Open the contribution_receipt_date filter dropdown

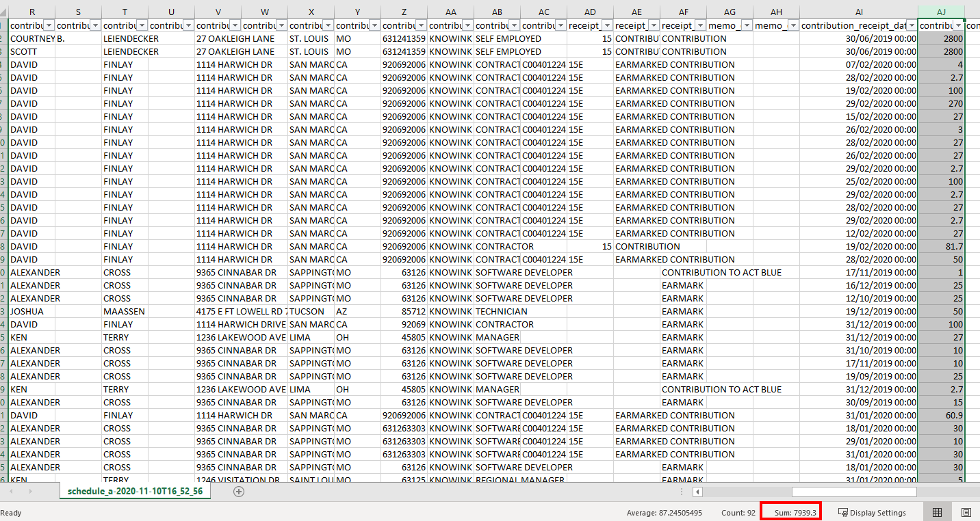[x=912, y=25]
